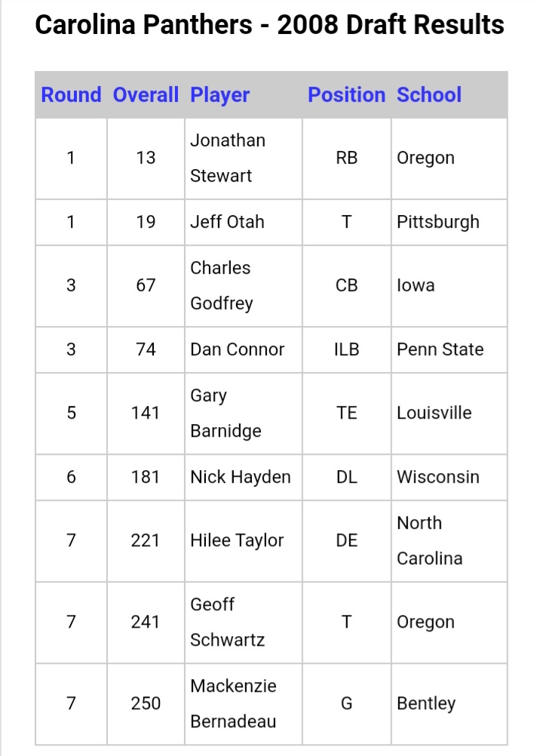The width and height of the screenshot is (537, 756).
Task: Click overall pick number 250
Action: click(146, 703)
